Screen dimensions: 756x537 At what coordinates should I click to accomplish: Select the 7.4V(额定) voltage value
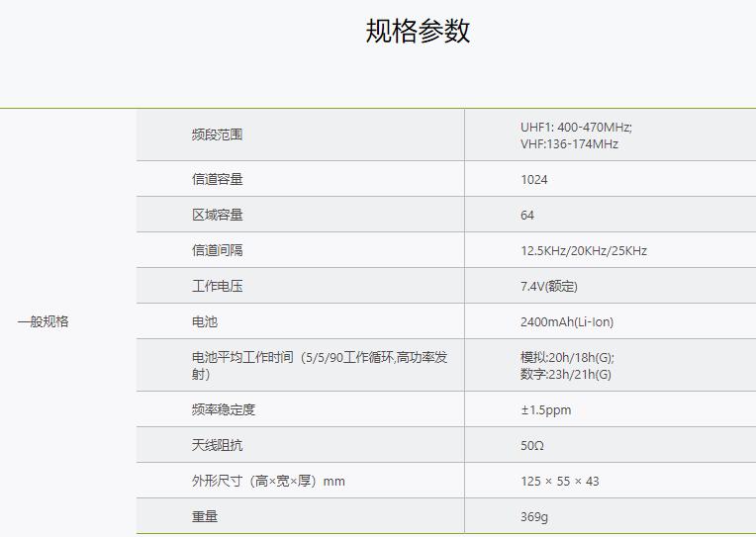548,287
